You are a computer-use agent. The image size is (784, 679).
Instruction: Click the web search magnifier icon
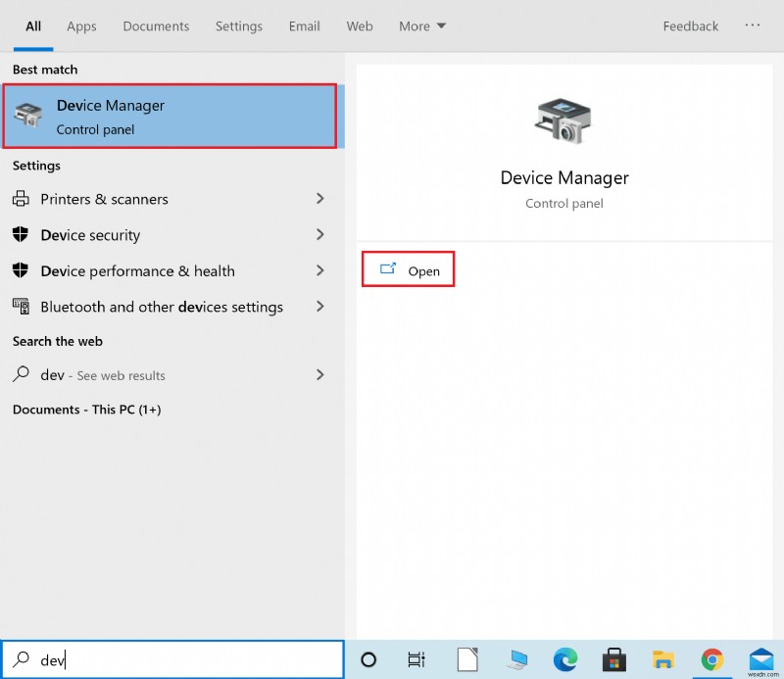coord(22,374)
